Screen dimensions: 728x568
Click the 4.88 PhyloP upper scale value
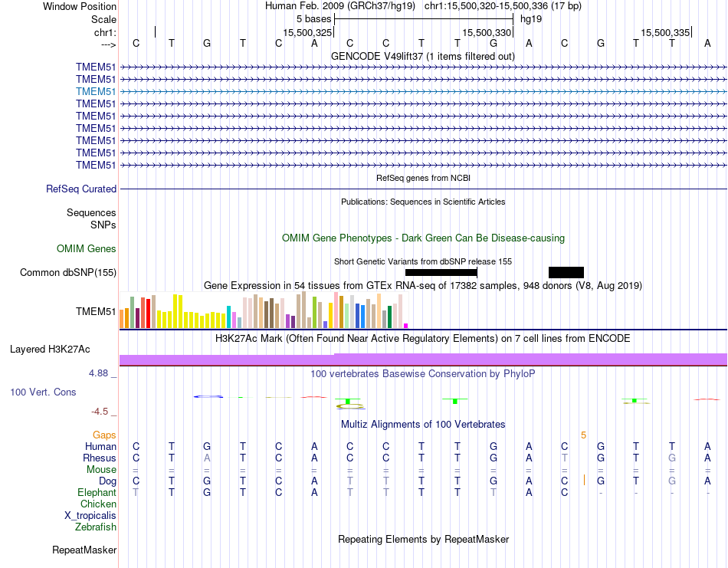98,373
